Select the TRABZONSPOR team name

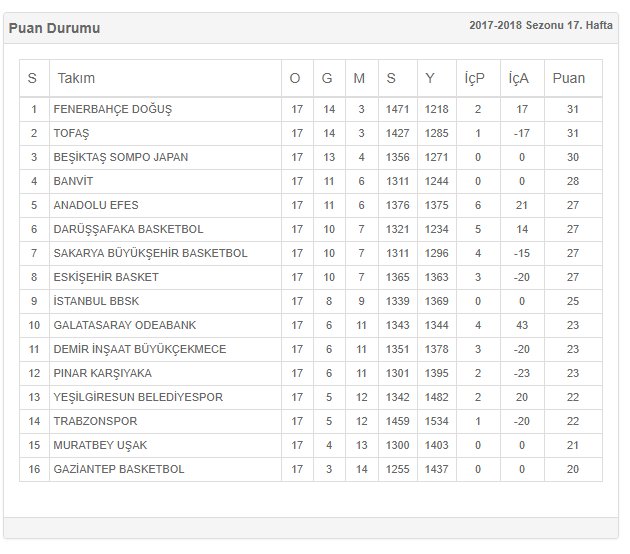tap(95, 421)
